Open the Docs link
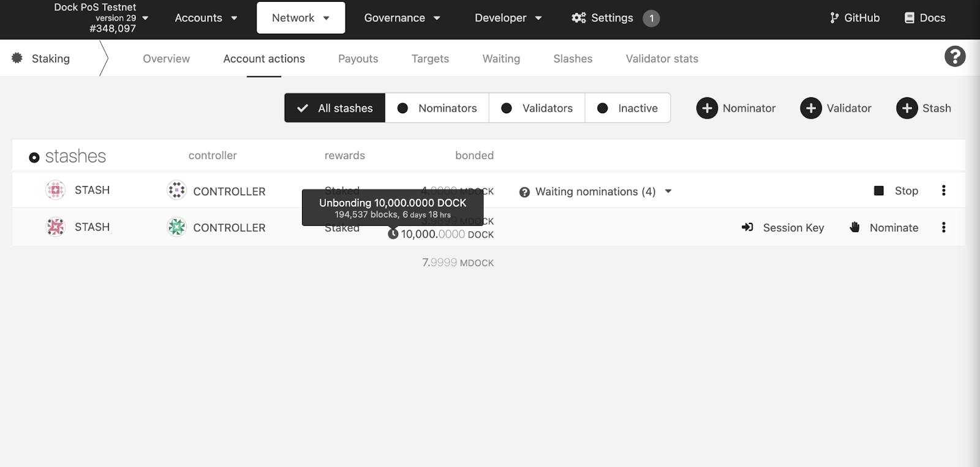 [x=925, y=18]
